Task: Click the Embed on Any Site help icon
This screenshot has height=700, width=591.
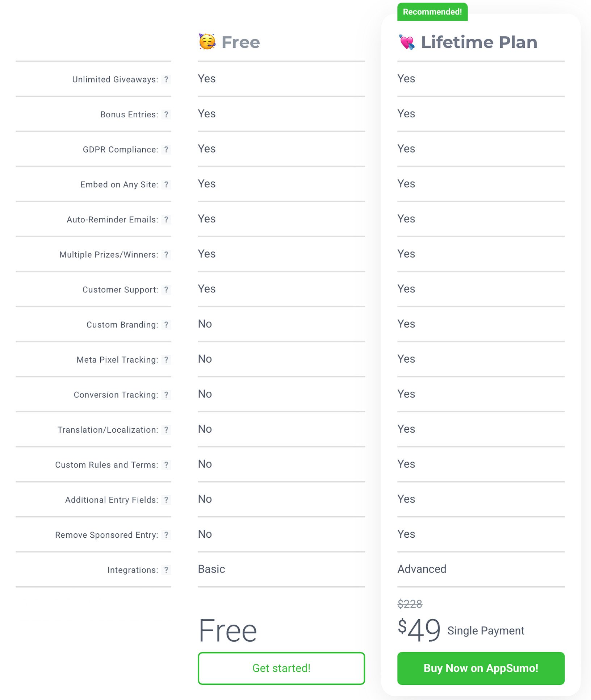Action: (x=167, y=184)
